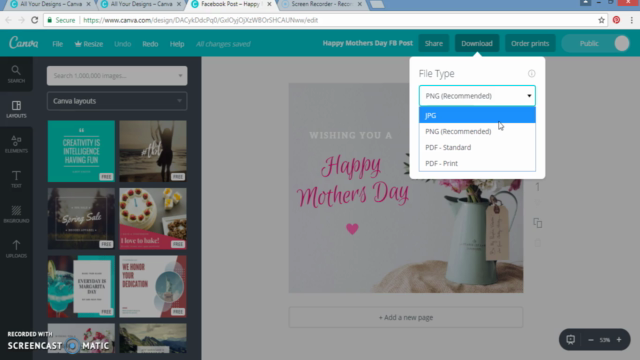Click Wishing You A text on canvas

click(351, 135)
